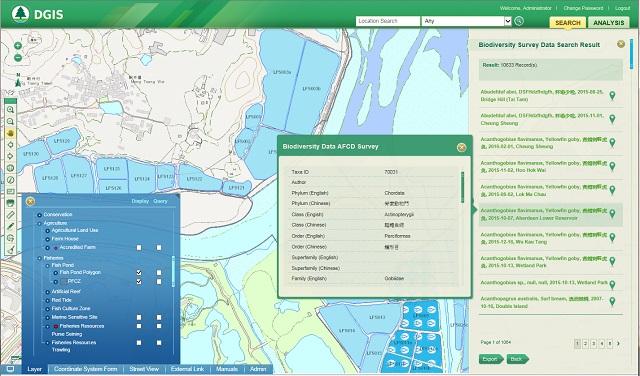Click the Logout link
This screenshot has width=640, height=376.
[x=622, y=8]
